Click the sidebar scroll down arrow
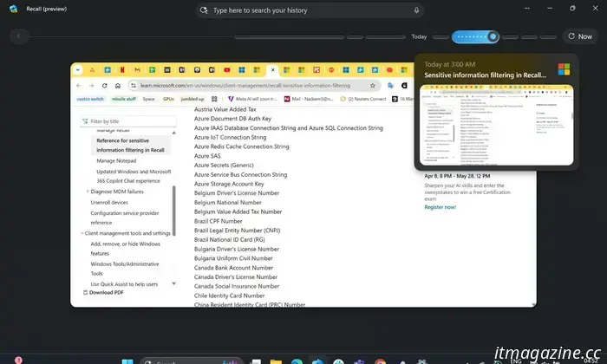The height and width of the screenshot is (364, 607). [173, 283]
